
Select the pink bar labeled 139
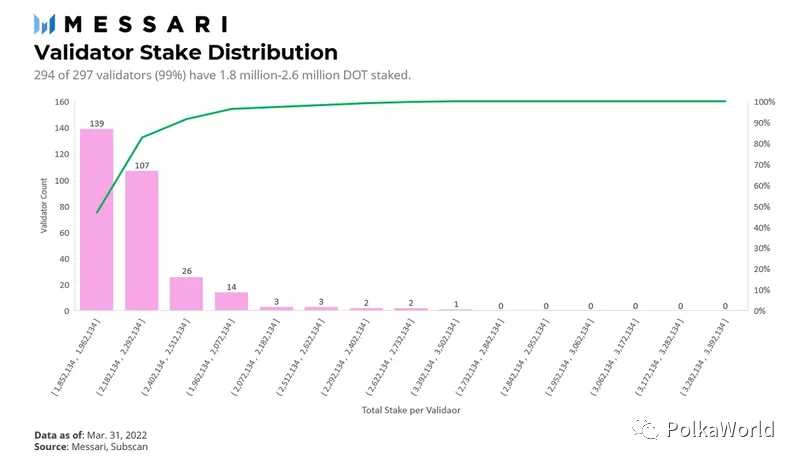click(96, 220)
